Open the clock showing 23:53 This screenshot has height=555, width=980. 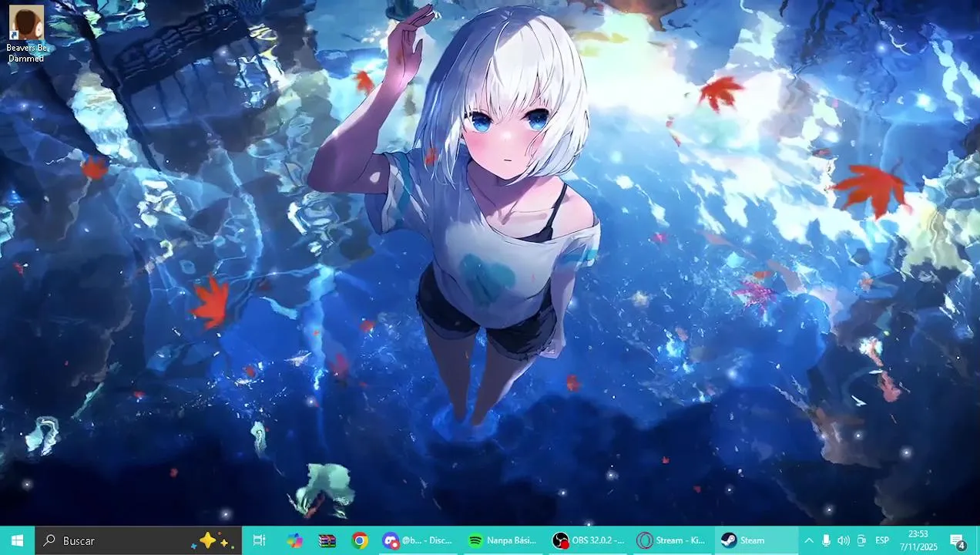pos(918,540)
